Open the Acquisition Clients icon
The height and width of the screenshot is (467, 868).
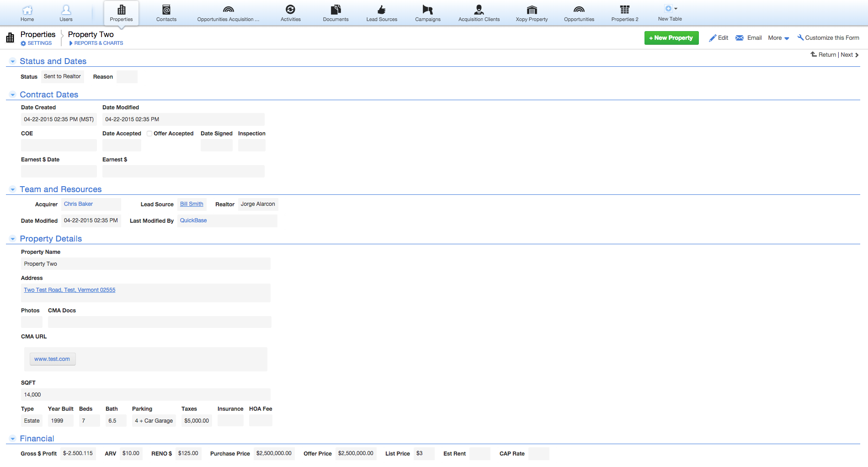click(479, 10)
